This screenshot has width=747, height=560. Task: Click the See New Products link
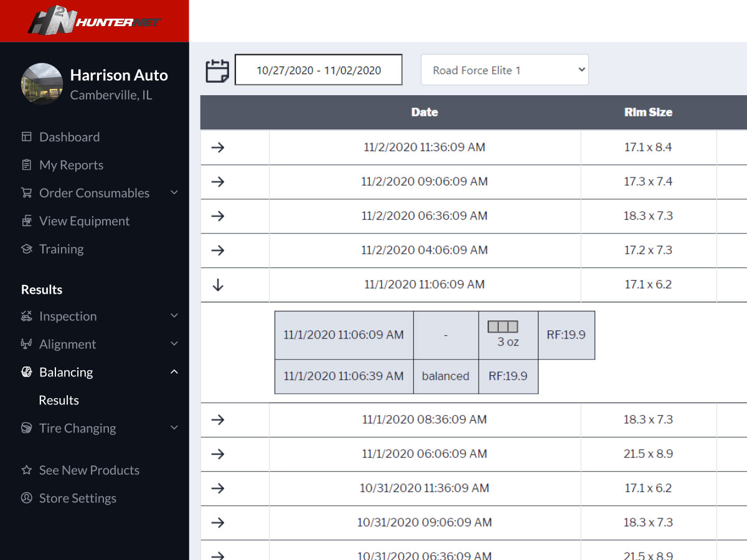tap(89, 470)
